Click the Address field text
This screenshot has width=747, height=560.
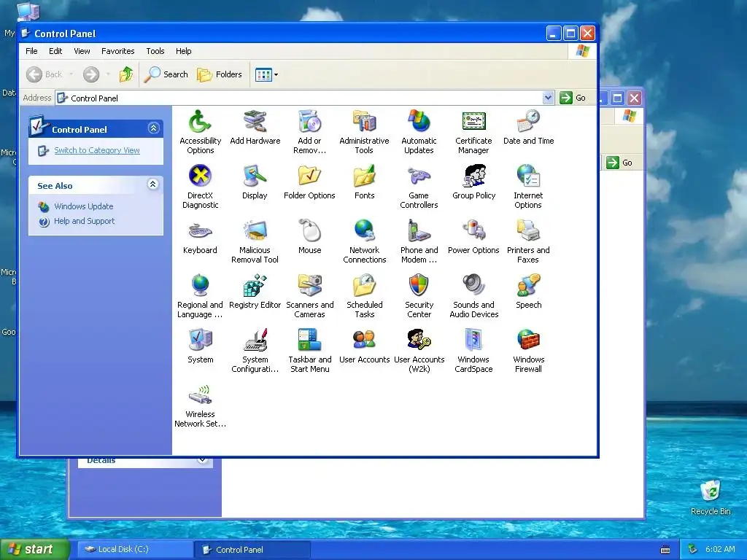point(94,98)
